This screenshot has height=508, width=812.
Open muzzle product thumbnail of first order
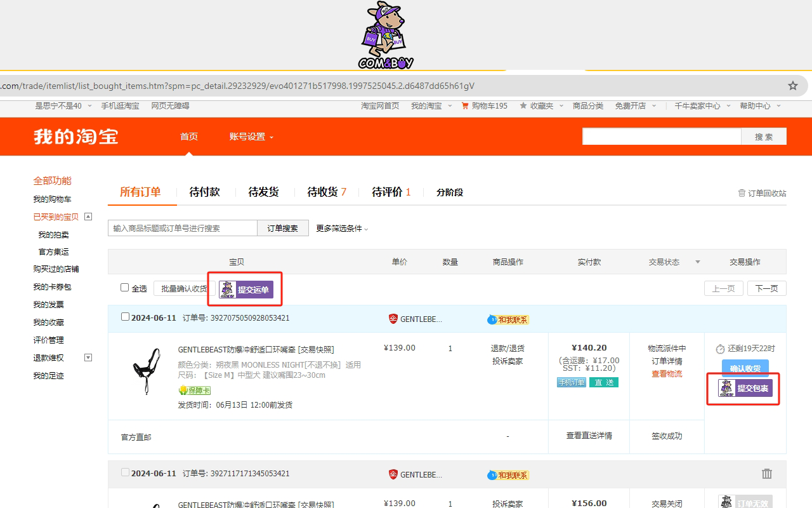[146, 371]
